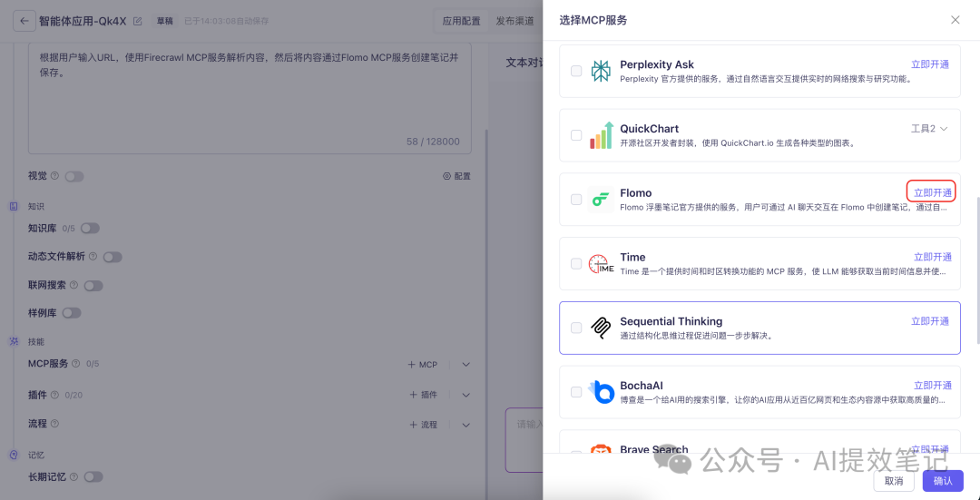Viewport: 980px width, 500px height.
Task: Add a plugin with + 插件
Action: coord(423,395)
